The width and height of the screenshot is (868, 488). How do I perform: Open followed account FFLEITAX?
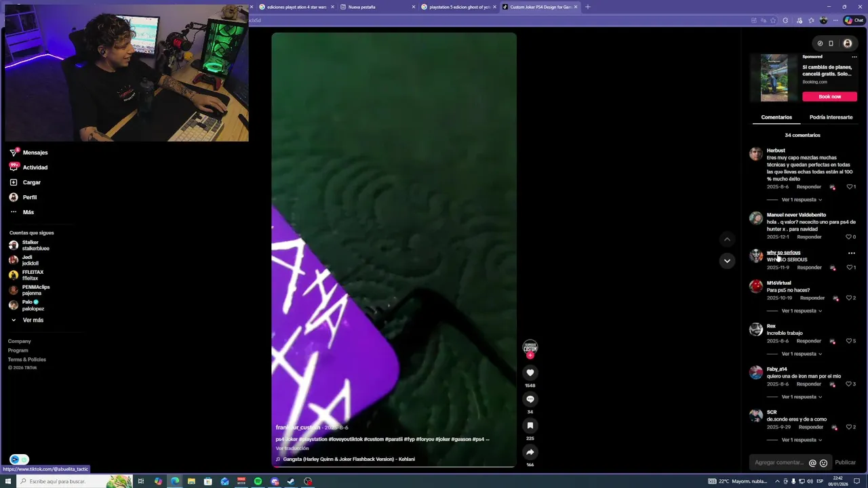[x=26, y=275]
